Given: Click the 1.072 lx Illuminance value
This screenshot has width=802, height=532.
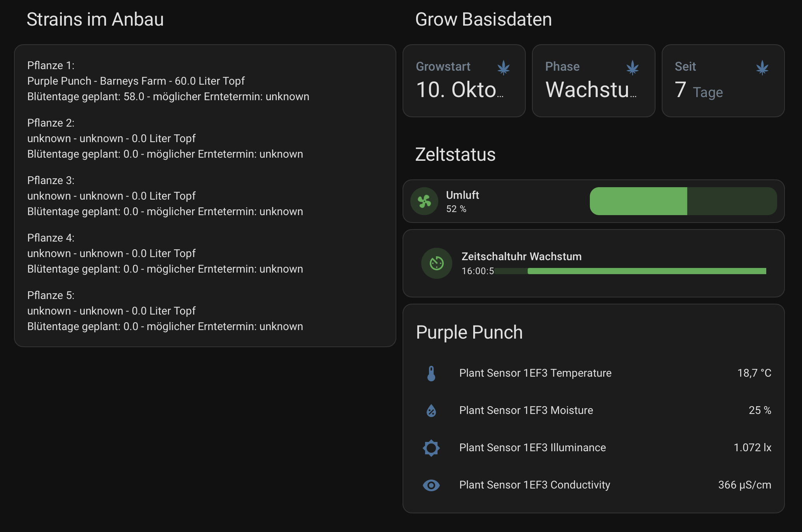Looking at the screenshot, I should click(x=752, y=448).
